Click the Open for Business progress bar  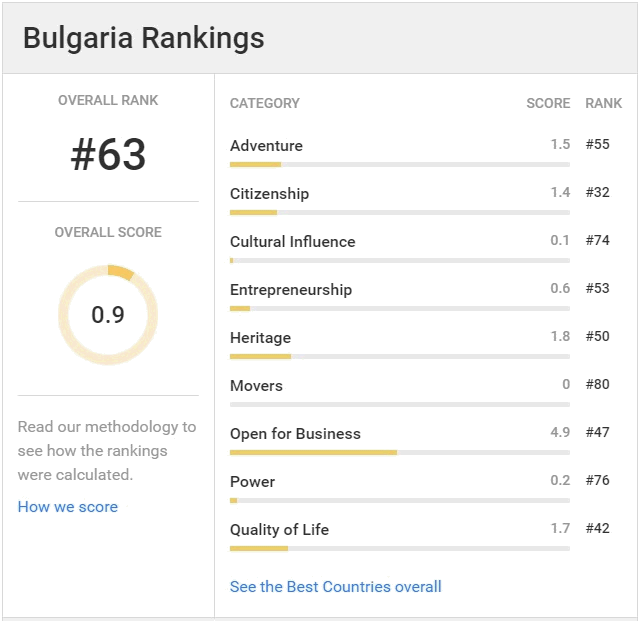tap(400, 452)
